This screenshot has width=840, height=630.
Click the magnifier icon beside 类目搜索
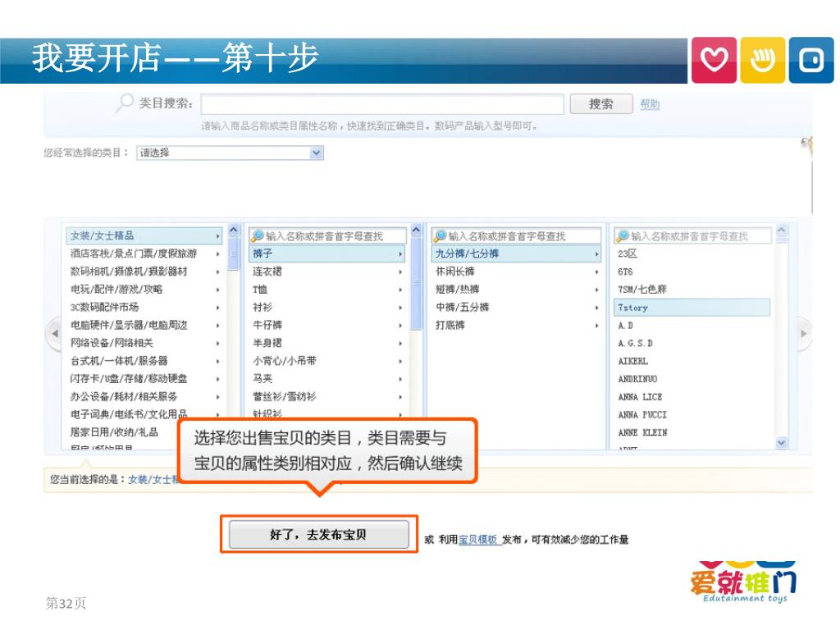[125, 103]
